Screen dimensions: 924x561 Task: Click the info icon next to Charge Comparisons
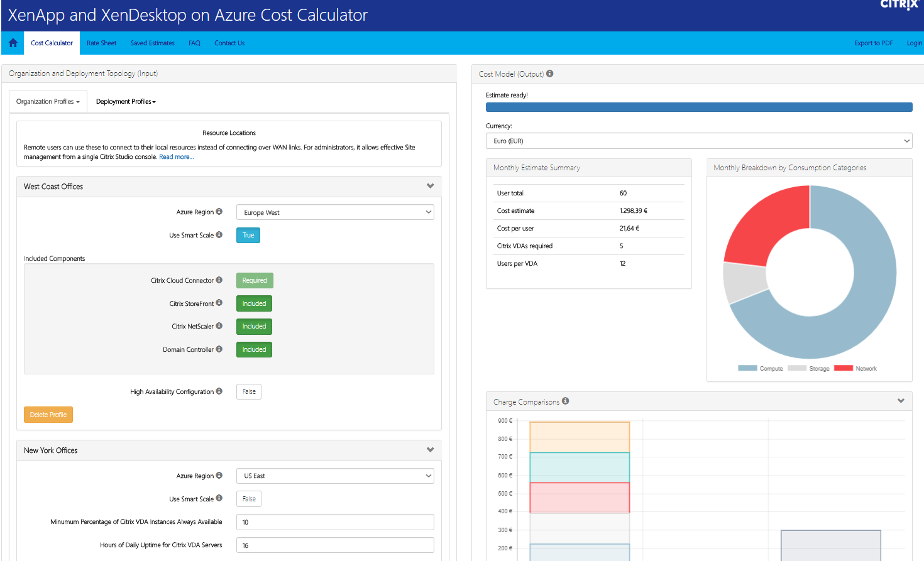(565, 400)
